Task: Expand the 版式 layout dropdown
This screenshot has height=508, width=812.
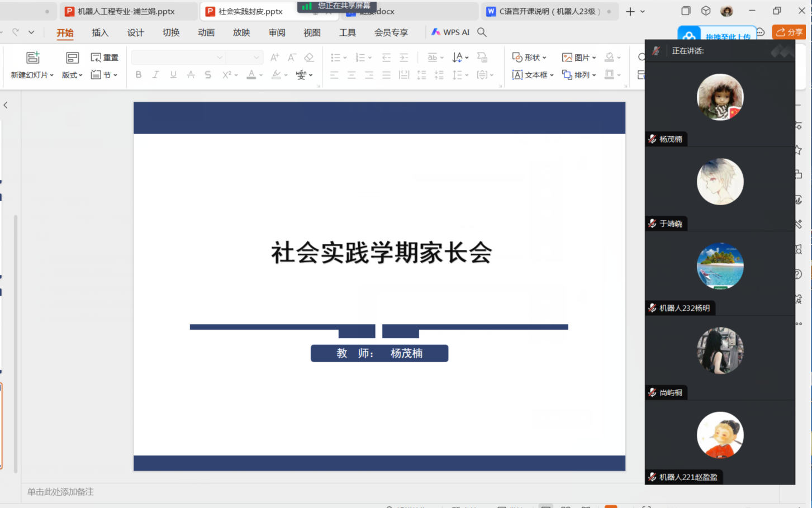Action: 72,75
